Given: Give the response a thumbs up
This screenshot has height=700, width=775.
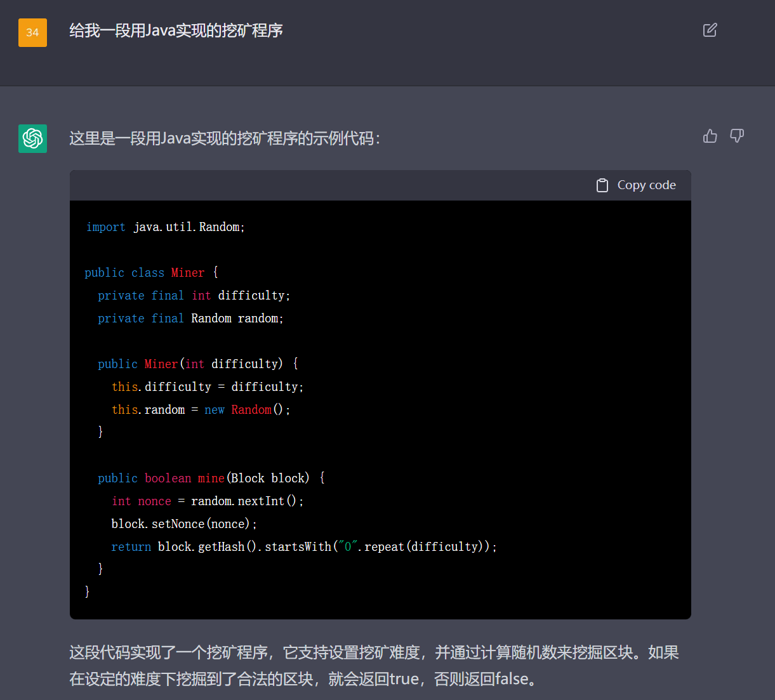Looking at the screenshot, I should (x=710, y=136).
